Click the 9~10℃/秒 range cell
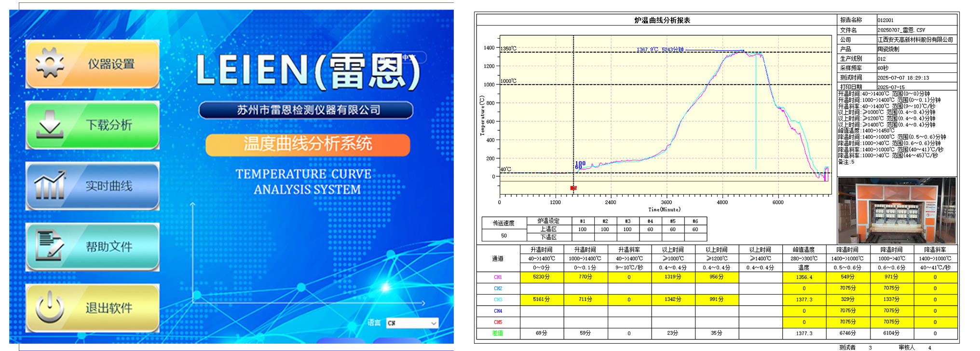The image size is (980, 351). point(629,267)
